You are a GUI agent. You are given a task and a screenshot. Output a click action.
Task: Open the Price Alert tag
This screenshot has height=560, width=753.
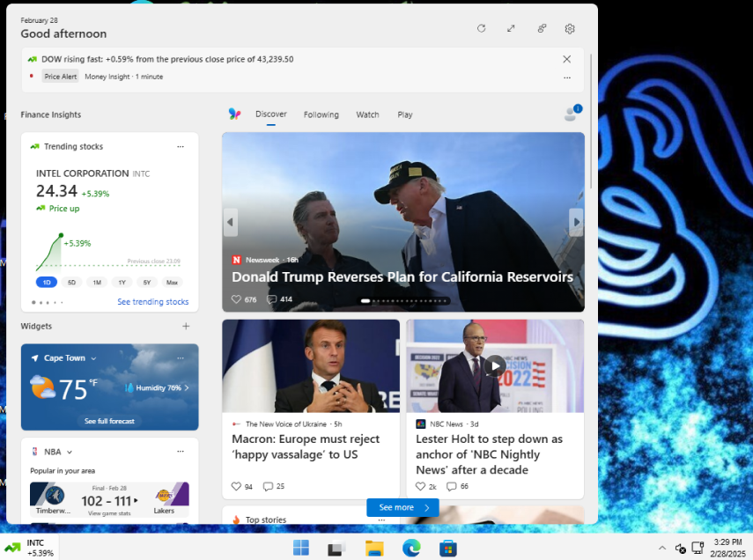tap(61, 77)
